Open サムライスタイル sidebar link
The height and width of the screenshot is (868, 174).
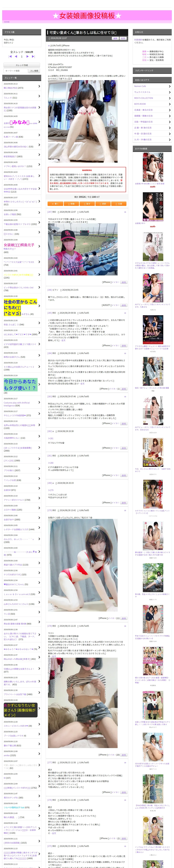pyautogui.click(x=142, y=92)
